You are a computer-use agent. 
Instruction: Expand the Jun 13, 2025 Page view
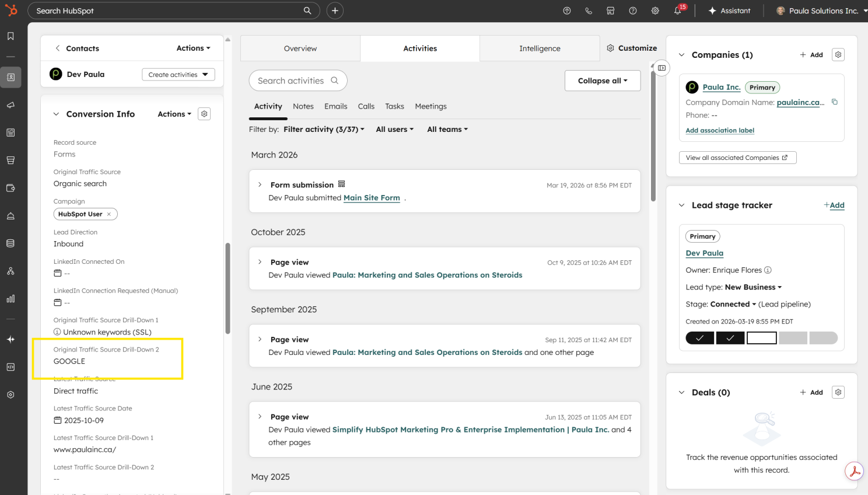tap(260, 417)
